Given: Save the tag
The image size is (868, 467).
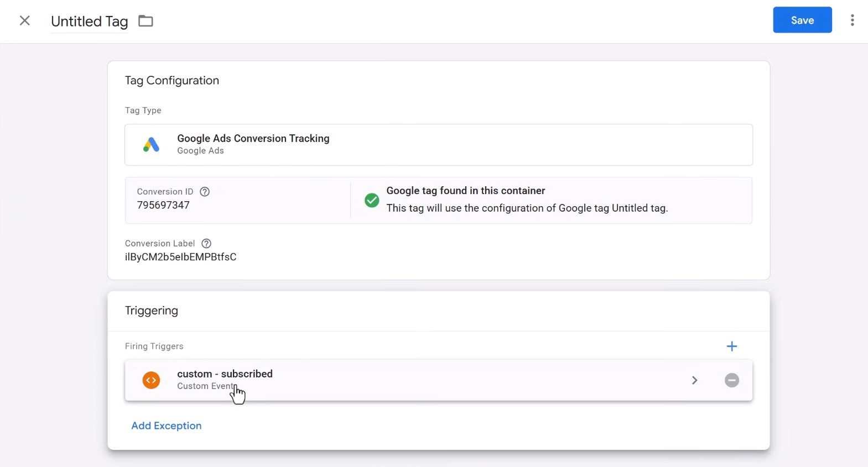Looking at the screenshot, I should 802,20.
